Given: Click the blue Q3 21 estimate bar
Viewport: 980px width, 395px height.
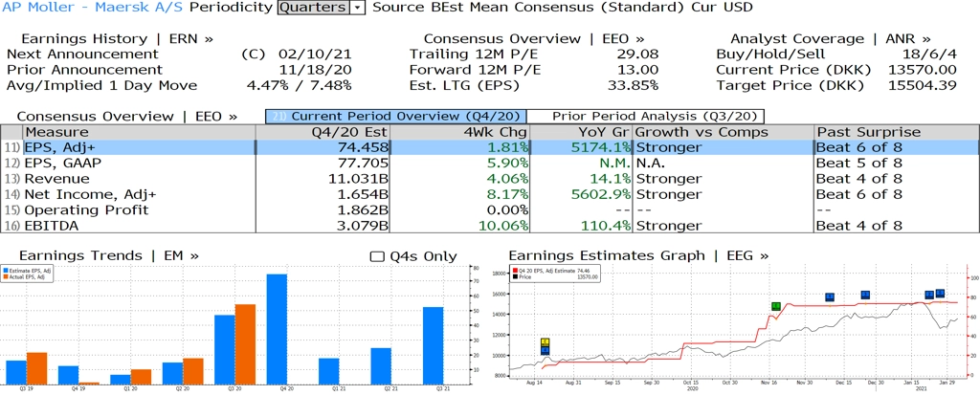Looking at the screenshot, I should (x=433, y=345).
